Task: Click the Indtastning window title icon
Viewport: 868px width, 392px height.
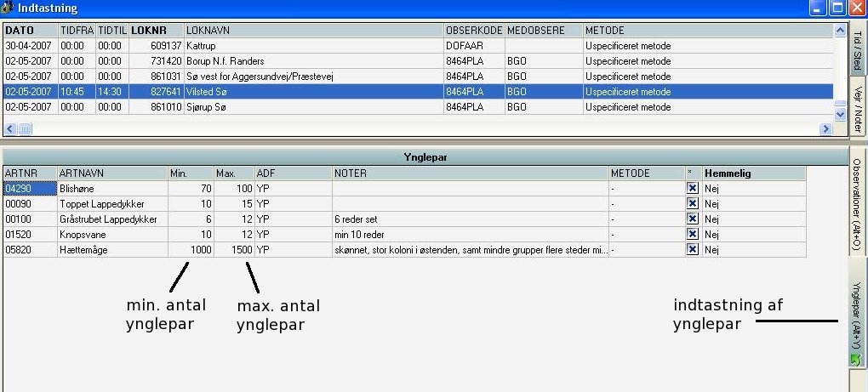Action: pyautogui.click(x=9, y=9)
